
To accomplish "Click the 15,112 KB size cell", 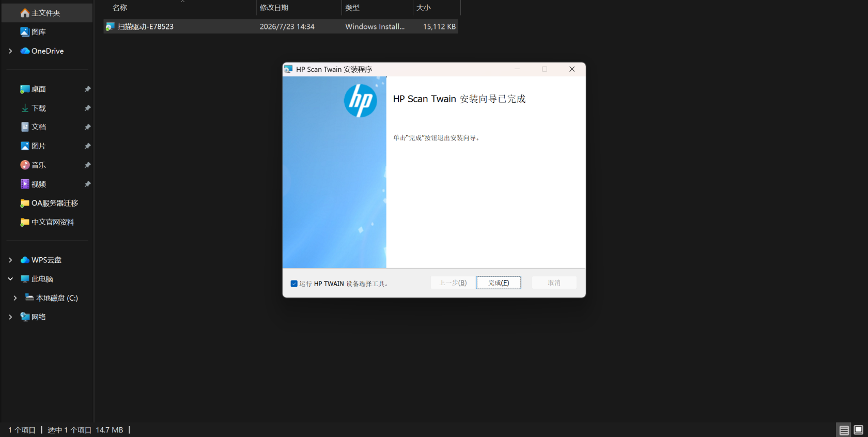I will (439, 27).
